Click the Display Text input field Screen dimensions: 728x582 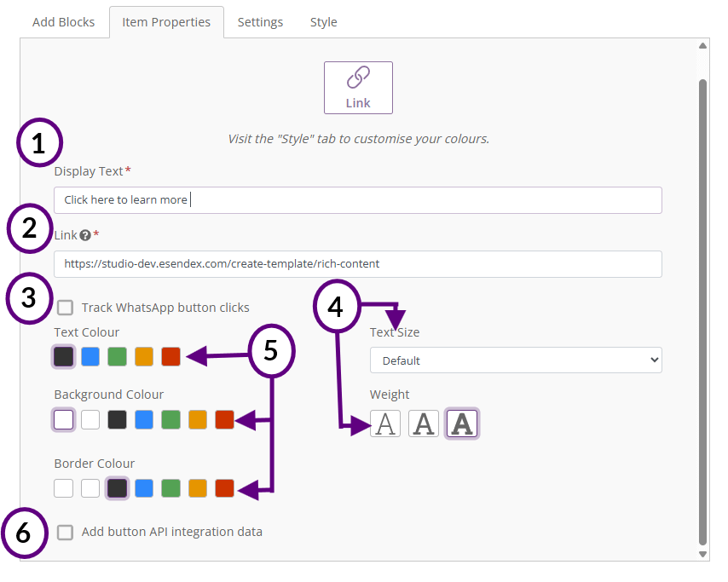(x=358, y=200)
